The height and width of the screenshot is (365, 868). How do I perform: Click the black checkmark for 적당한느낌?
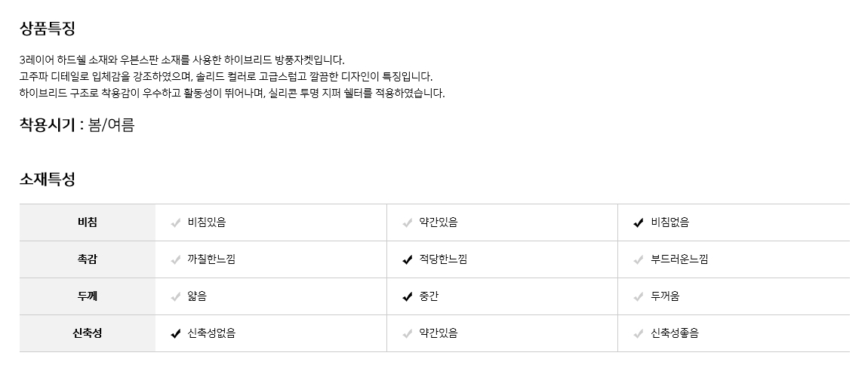coord(407,259)
